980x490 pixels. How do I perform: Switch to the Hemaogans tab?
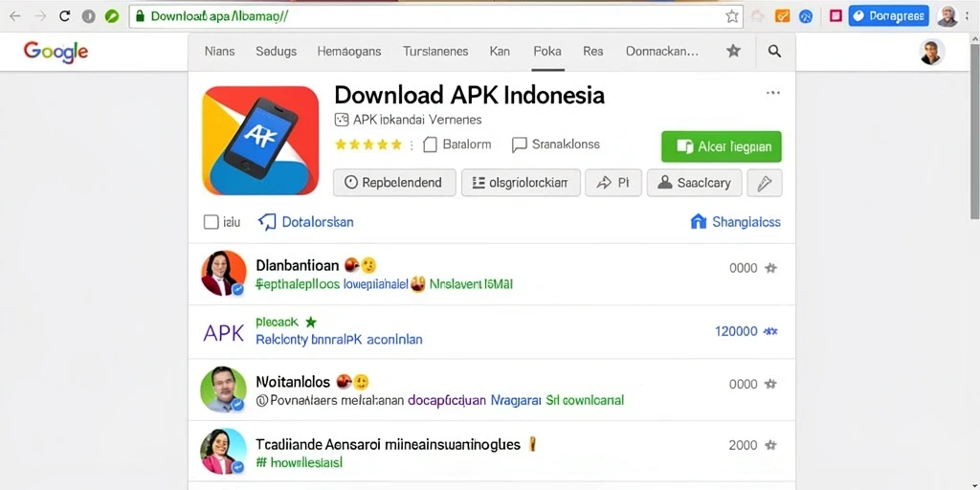349,52
